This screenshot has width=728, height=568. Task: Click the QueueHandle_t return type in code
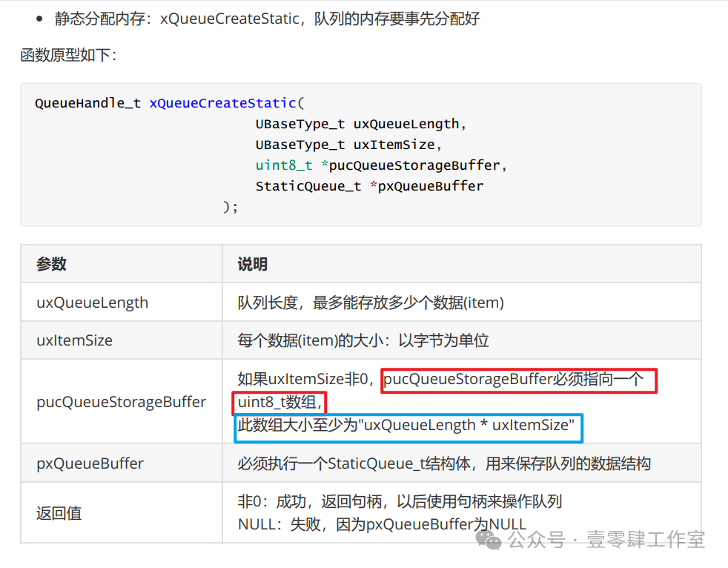tap(87, 103)
